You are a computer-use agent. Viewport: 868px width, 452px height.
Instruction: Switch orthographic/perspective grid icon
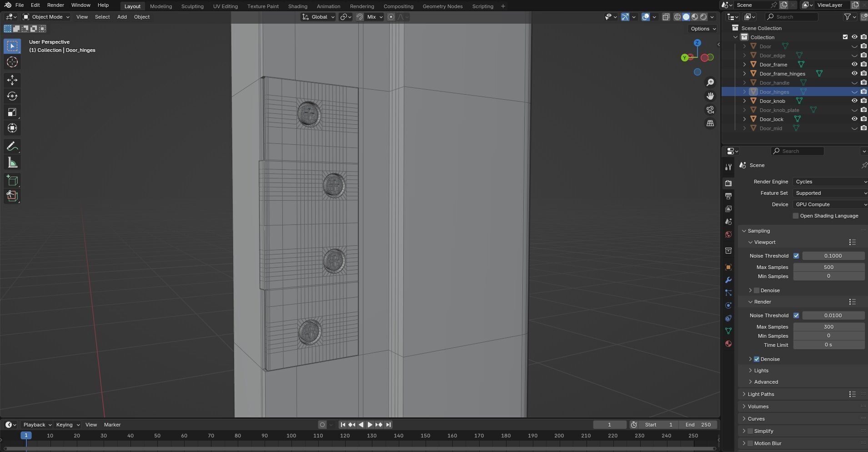point(710,123)
